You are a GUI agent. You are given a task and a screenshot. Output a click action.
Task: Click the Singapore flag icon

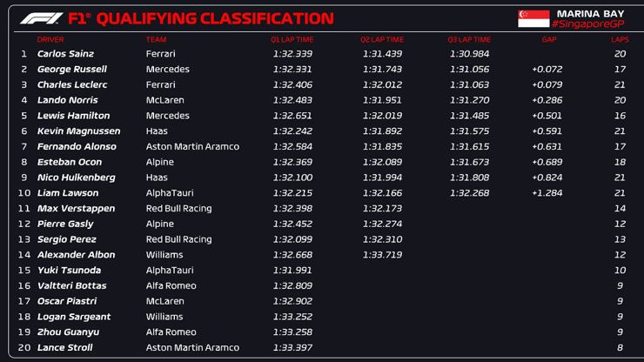pyautogui.click(x=533, y=18)
